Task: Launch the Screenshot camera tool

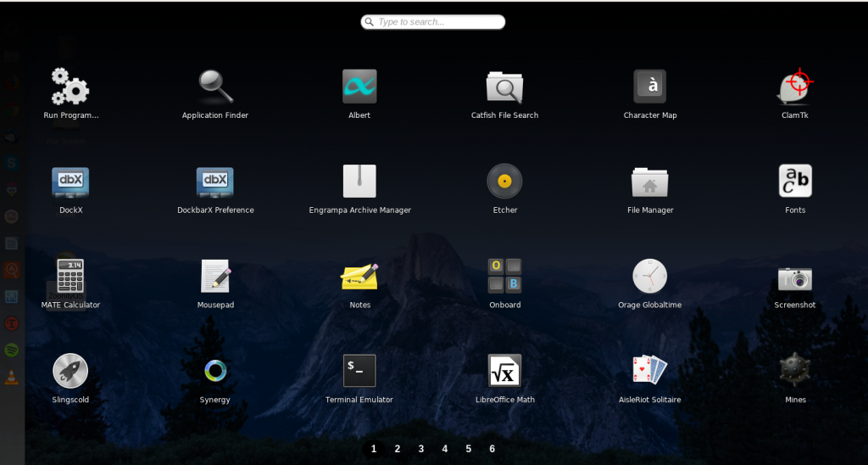Action: pos(795,279)
